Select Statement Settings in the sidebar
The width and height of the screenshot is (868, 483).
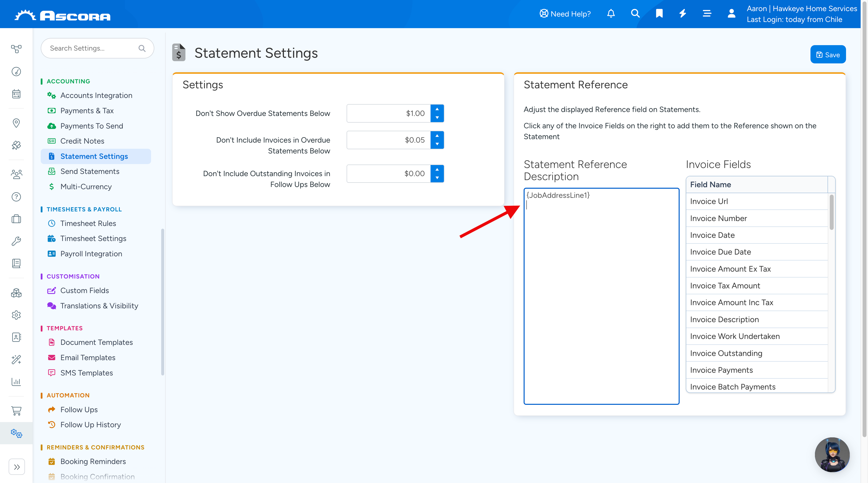point(96,156)
